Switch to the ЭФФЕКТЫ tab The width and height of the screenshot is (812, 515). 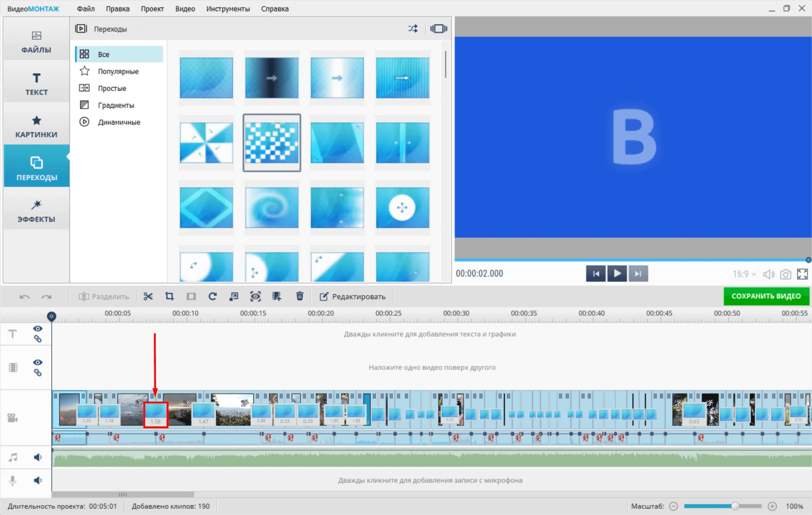pyautogui.click(x=37, y=211)
